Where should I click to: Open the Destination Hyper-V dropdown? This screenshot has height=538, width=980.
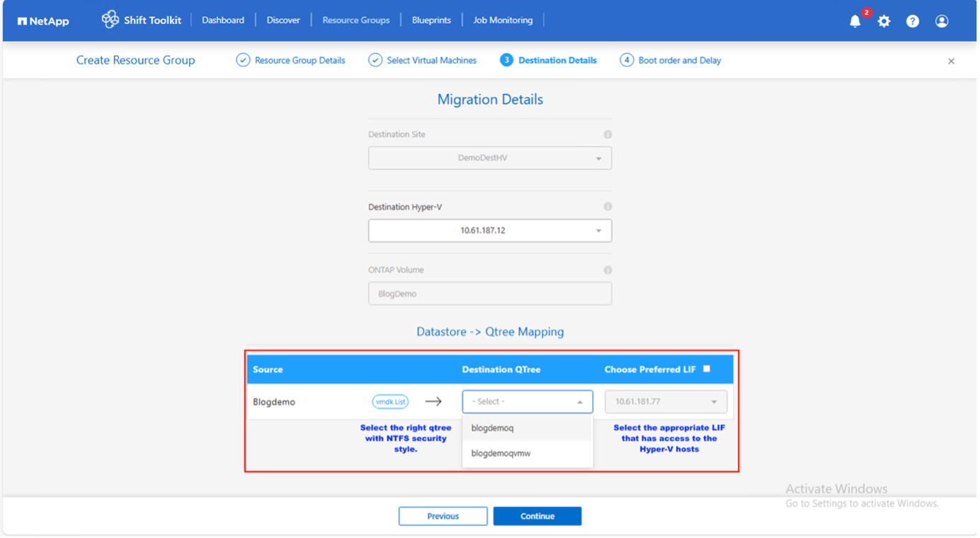[489, 230]
